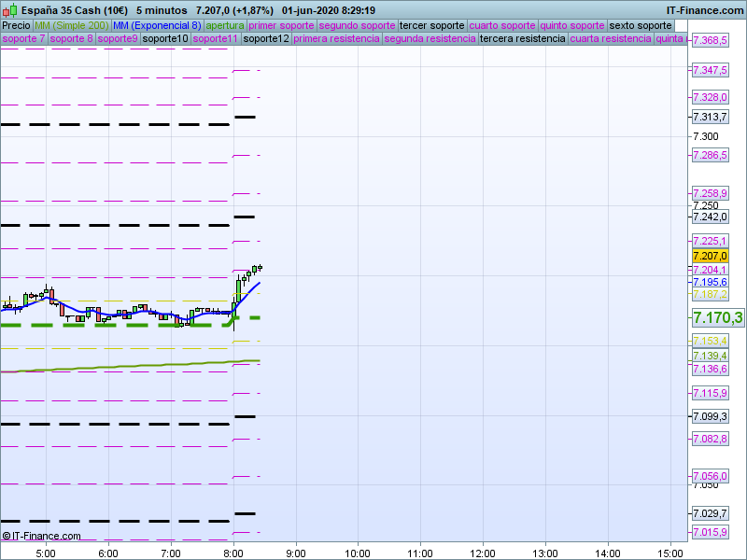Open the MM (Exponencial 8) indicator label
747x560 pixels.
[156, 25]
